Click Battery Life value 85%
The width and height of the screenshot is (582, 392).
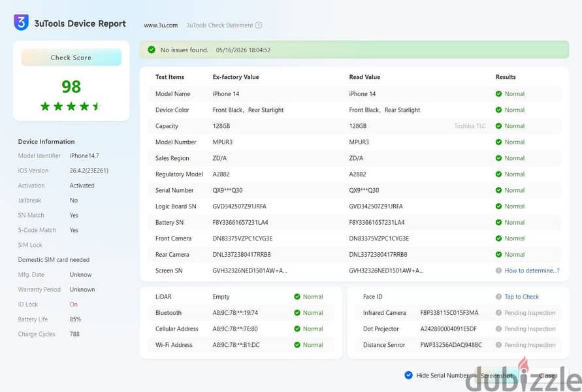coord(75,319)
